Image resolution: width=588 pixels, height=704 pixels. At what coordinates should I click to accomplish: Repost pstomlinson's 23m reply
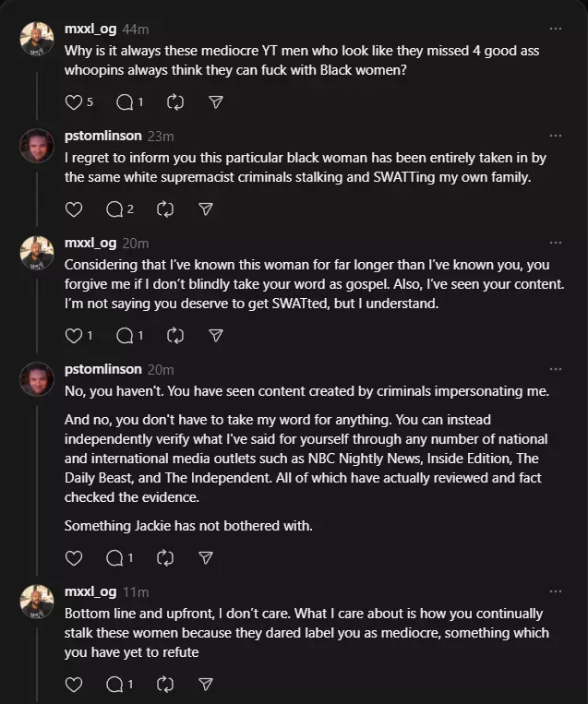click(x=165, y=209)
